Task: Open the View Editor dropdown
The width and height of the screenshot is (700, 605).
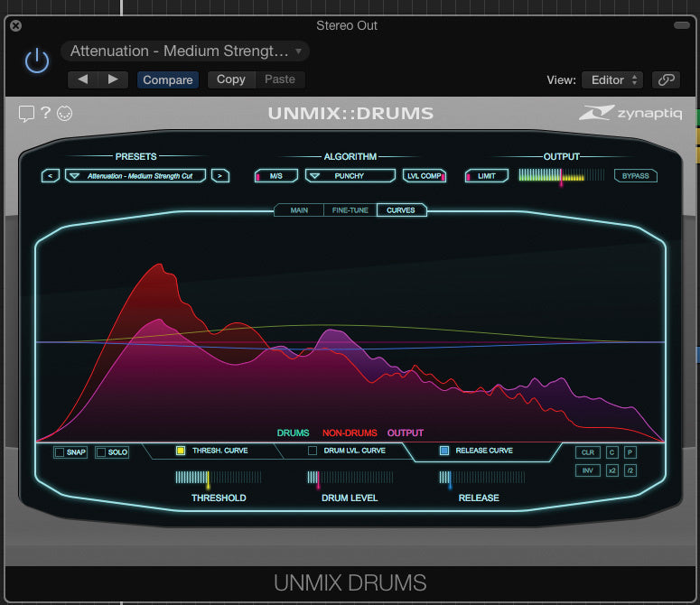Action: click(612, 79)
